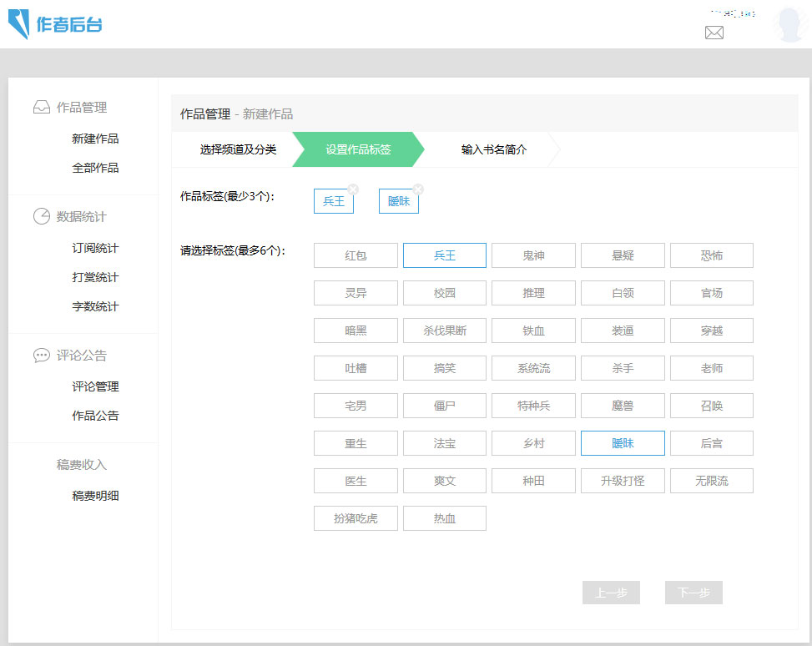The image size is (812, 646).
Task: Remove the selected 暧昧 tag
Action: (418, 189)
